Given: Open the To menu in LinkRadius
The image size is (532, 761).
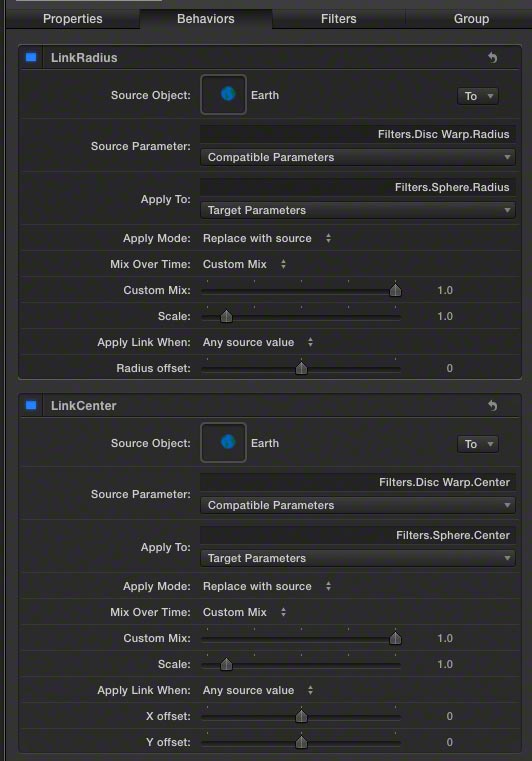Looking at the screenshot, I should point(478,96).
